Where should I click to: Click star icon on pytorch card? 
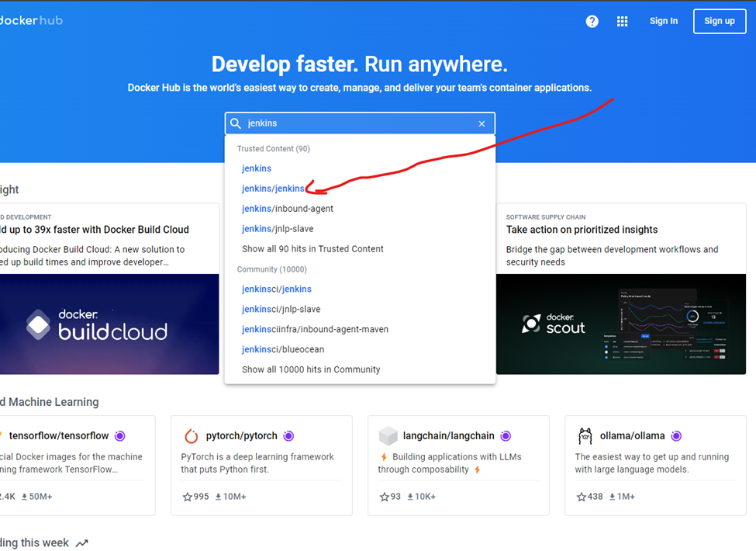click(188, 497)
